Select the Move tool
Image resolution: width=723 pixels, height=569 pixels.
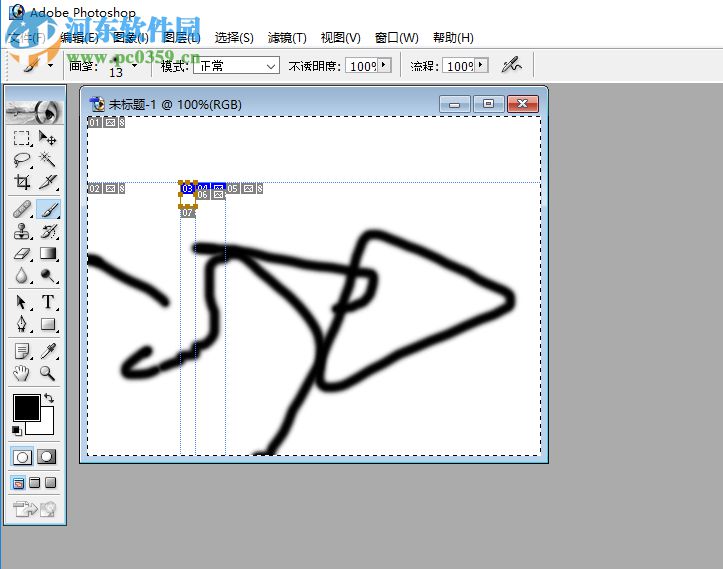pyautogui.click(x=47, y=138)
